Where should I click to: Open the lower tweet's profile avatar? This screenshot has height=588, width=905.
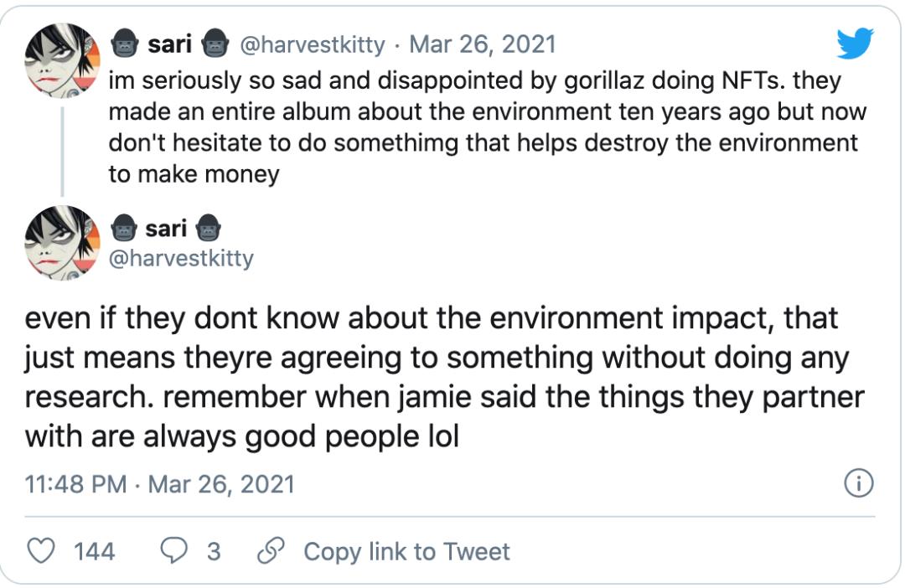click(62, 243)
